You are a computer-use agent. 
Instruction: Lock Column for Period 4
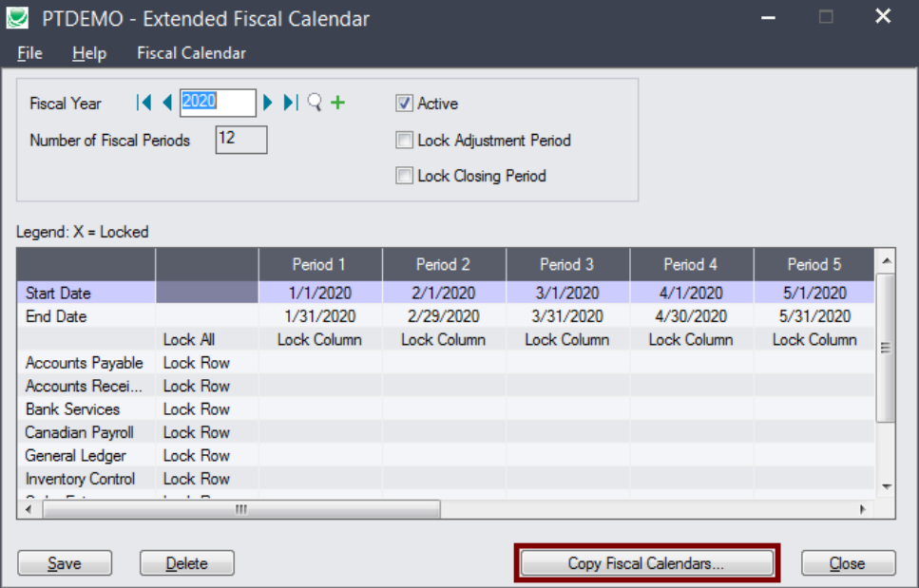[691, 340]
